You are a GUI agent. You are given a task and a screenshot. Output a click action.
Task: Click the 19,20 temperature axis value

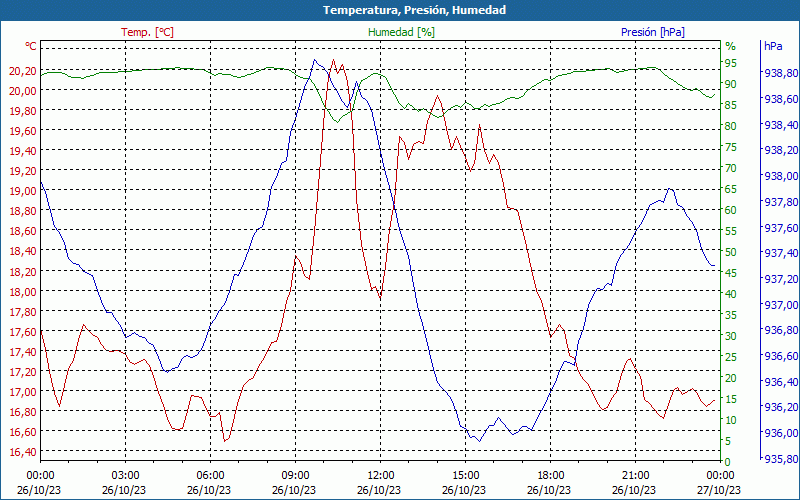(x=23, y=171)
